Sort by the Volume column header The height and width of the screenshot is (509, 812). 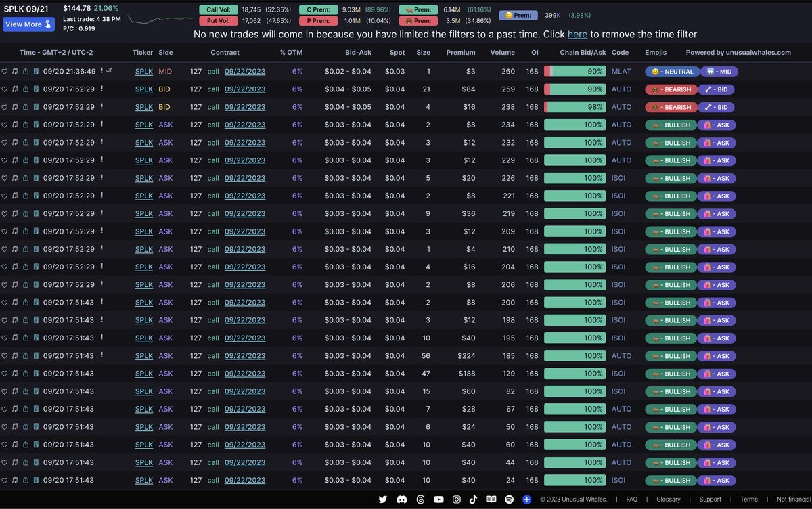point(502,52)
